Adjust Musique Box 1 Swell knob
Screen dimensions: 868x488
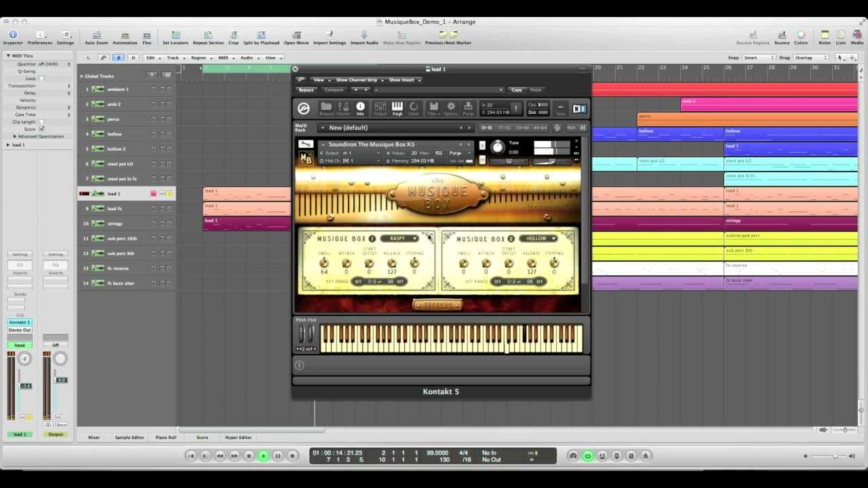click(x=324, y=263)
